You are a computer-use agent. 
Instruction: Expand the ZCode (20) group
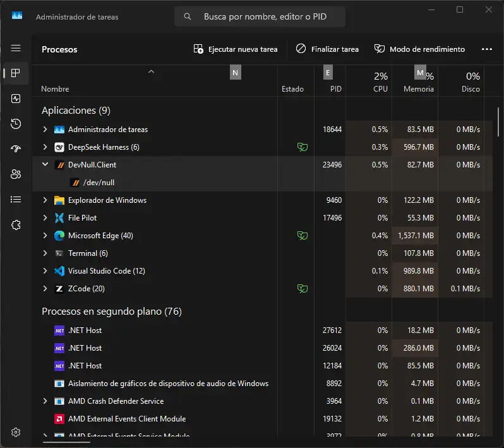click(45, 289)
